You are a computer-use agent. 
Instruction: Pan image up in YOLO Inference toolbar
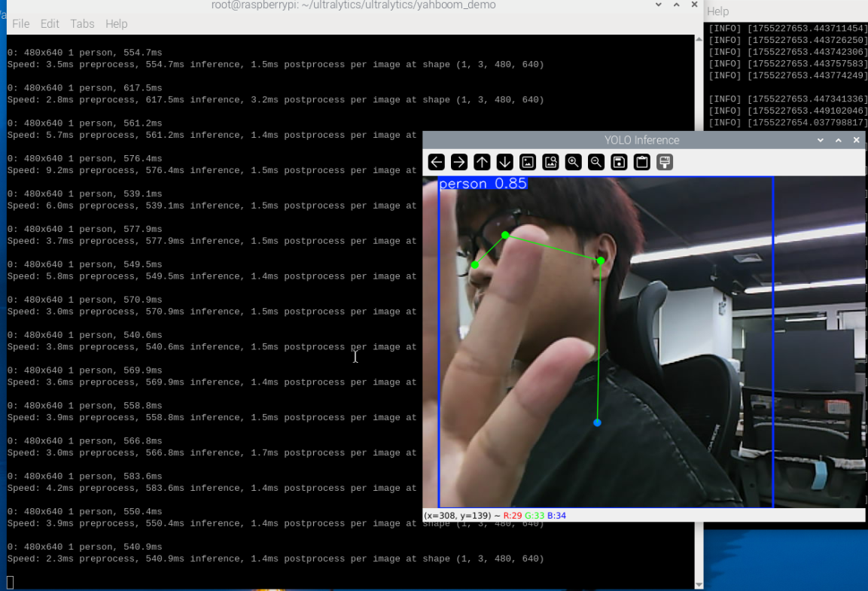(482, 162)
